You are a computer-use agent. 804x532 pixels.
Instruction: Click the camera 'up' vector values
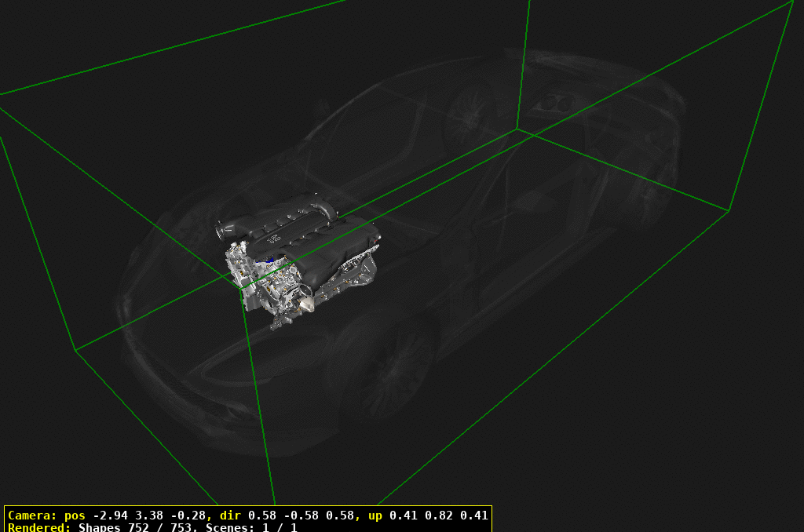click(427, 516)
